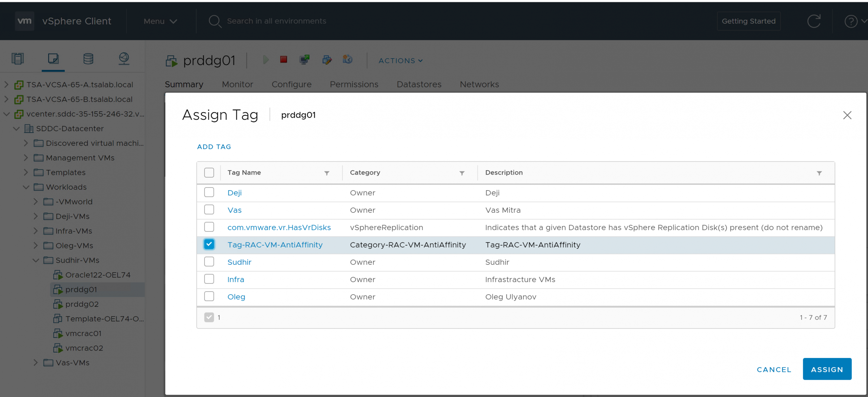Image resolution: width=868 pixels, height=397 pixels.
Task: Click the Edit Settings icon for prddg01
Action: [x=327, y=60]
